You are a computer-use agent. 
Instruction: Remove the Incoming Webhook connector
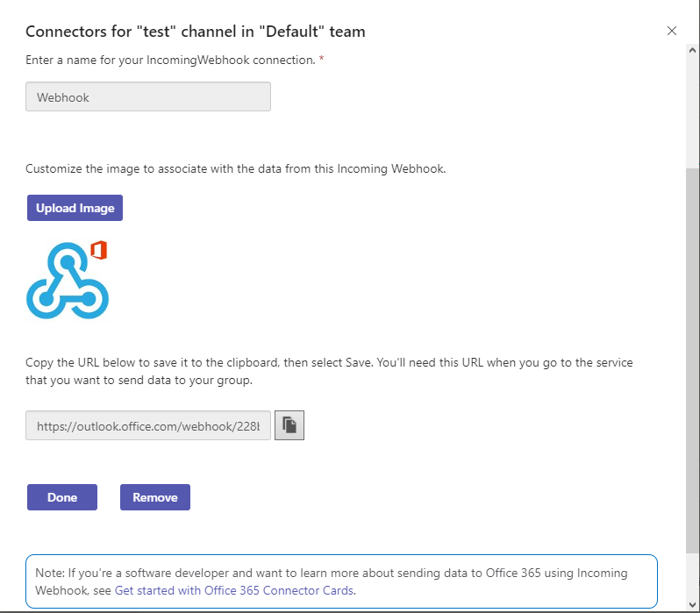pyautogui.click(x=155, y=497)
